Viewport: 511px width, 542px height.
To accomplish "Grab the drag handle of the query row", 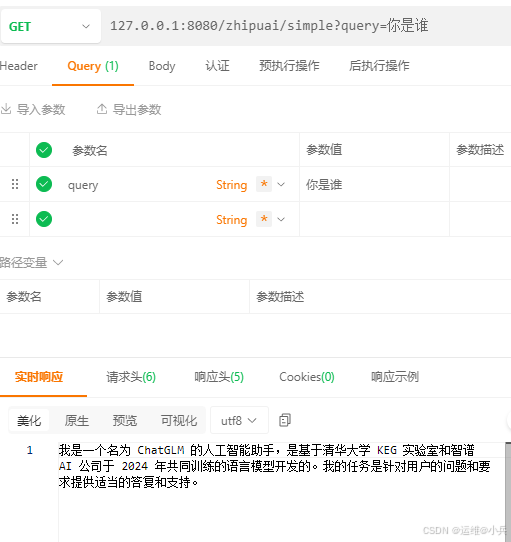I will point(15,184).
